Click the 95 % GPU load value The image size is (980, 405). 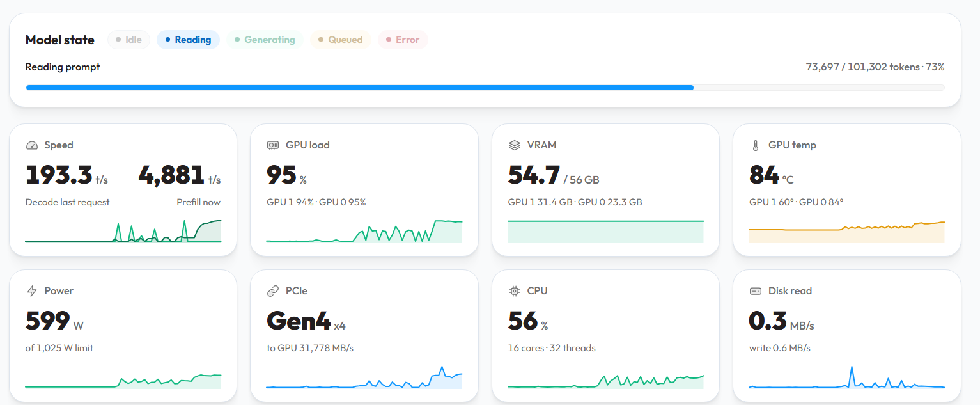pyautogui.click(x=286, y=175)
